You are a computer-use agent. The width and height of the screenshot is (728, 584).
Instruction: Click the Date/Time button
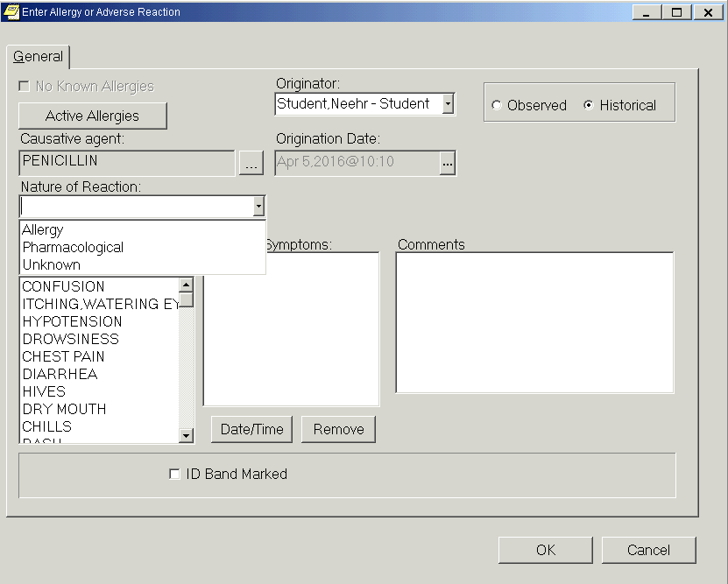coord(251,429)
